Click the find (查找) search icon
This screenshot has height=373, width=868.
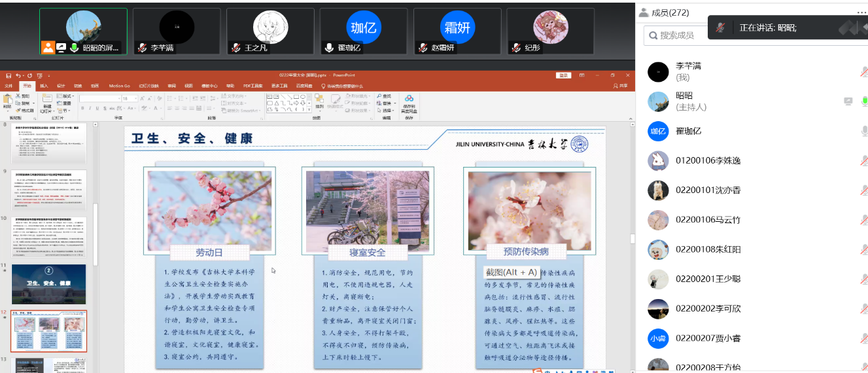coord(379,96)
